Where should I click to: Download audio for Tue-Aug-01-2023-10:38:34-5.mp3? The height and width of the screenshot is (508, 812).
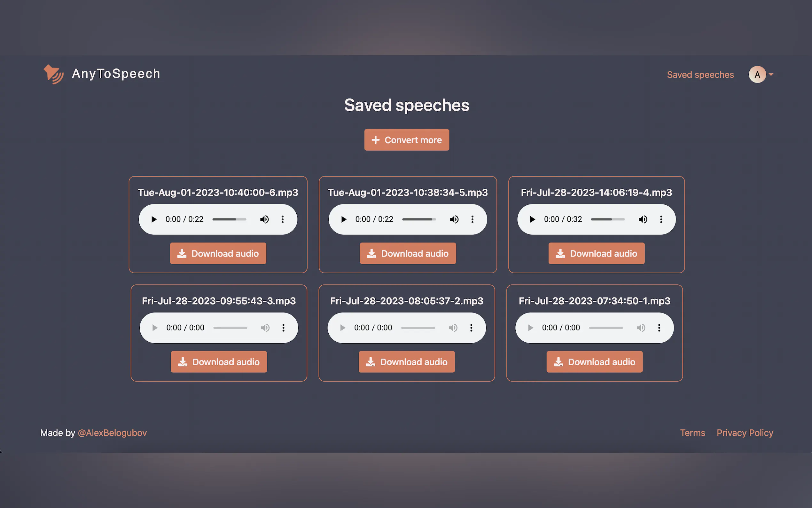(x=408, y=253)
